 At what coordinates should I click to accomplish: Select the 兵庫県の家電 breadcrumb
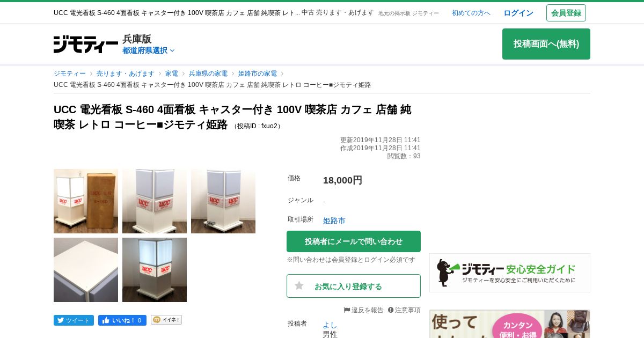click(x=208, y=74)
